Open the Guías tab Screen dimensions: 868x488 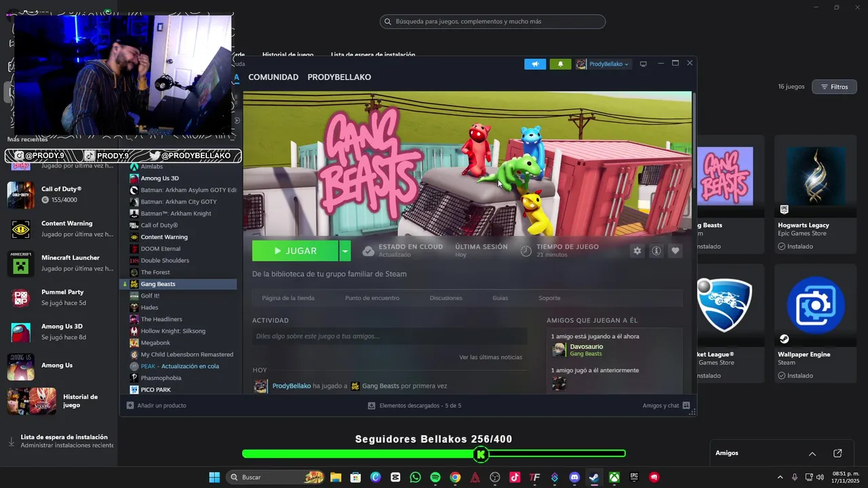tap(500, 298)
